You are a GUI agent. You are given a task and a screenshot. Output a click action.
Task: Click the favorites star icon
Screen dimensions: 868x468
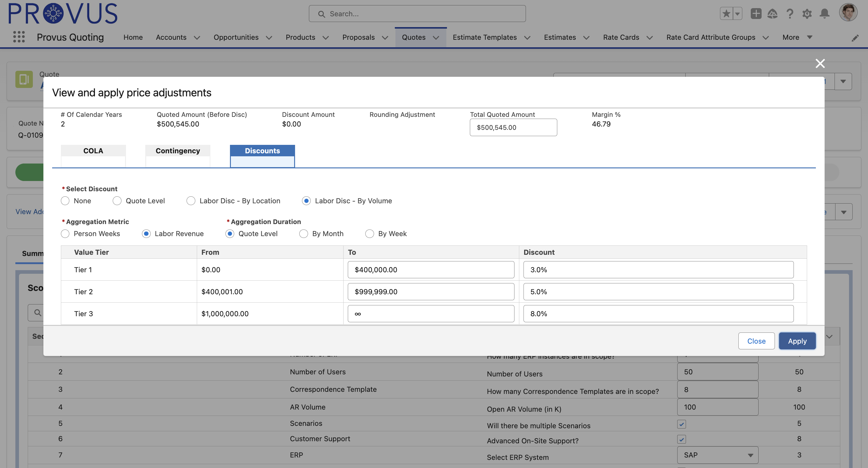[x=726, y=14]
